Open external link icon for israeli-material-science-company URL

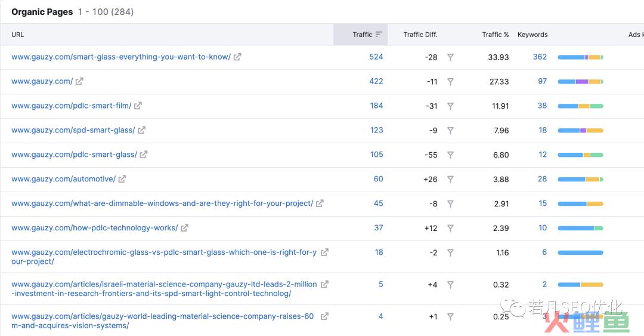coord(324,284)
